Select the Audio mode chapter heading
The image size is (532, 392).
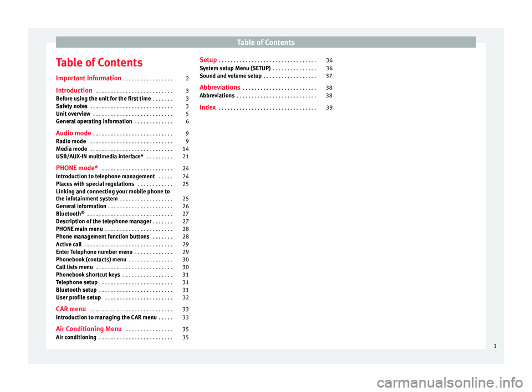click(74, 133)
